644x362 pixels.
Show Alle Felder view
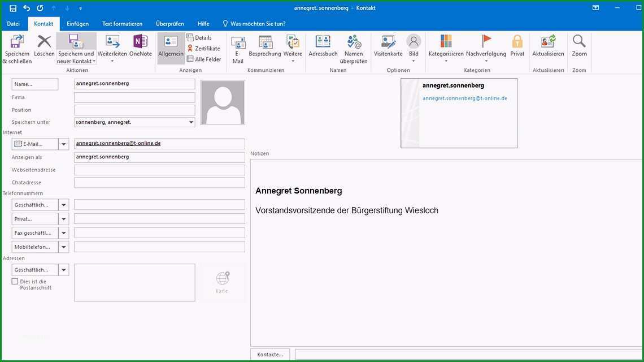pos(204,59)
